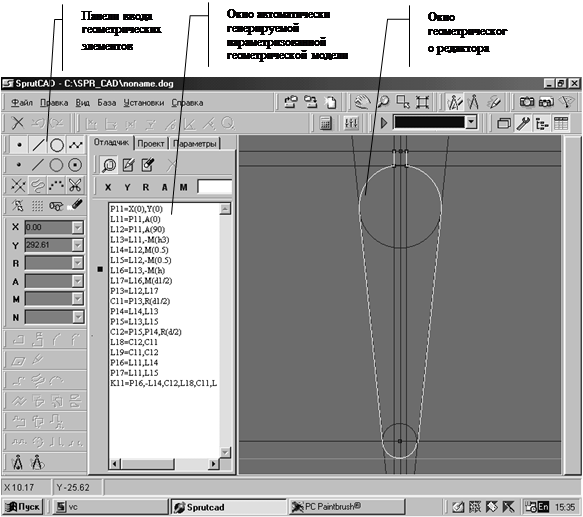The width and height of the screenshot is (583, 517).
Task: Toggle the debugger magnifier view button
Action: (x=109, y=165)
